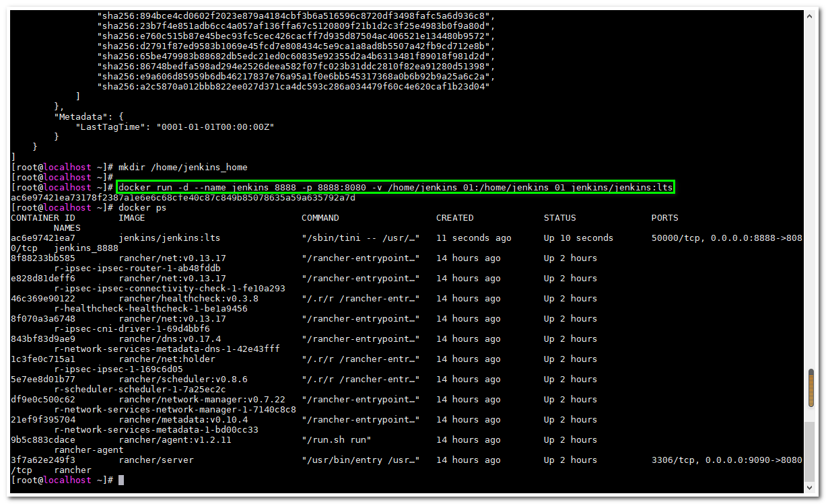Viewport: 826px width, 504px height.
Task: Click the CREATED column header
Action: (x=455, y=217)
